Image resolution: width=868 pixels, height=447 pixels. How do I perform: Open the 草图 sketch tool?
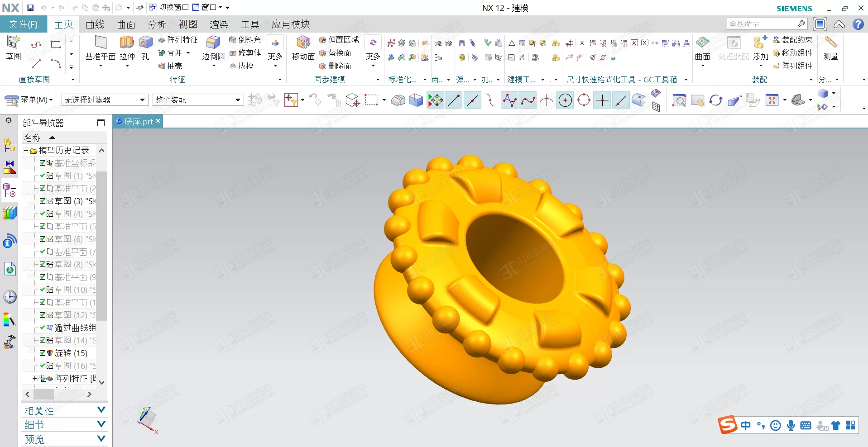point(14,48)
